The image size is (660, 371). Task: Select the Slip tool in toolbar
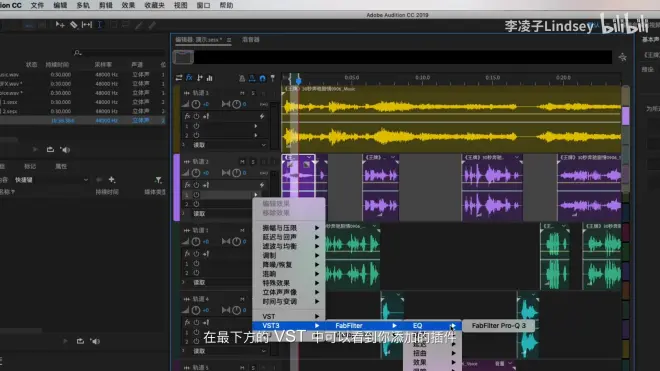point(87,25)
